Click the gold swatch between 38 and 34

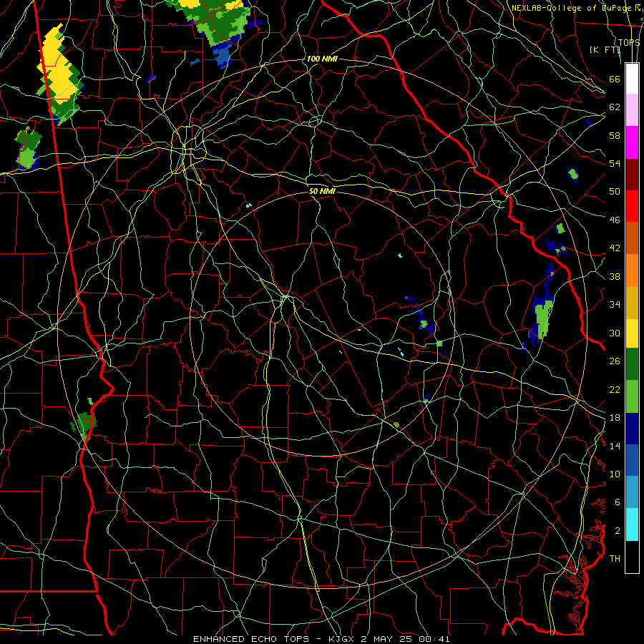coord(632,302)
